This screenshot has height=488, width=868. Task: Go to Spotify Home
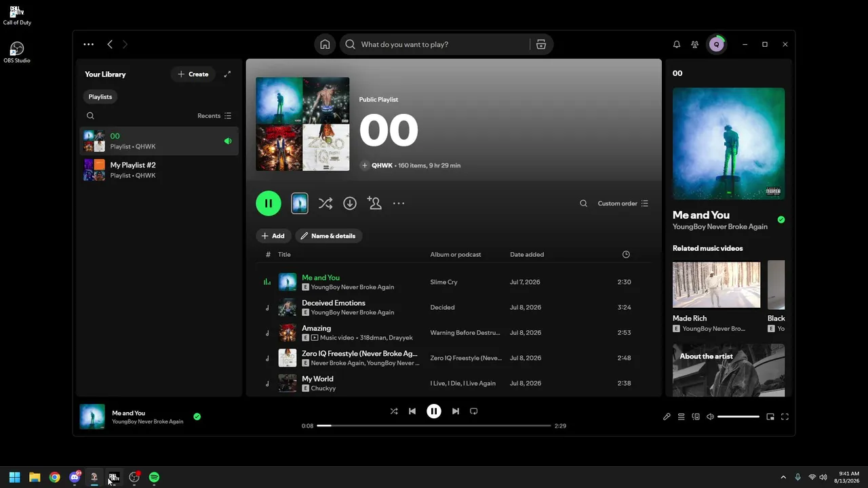tap(325, 44)
